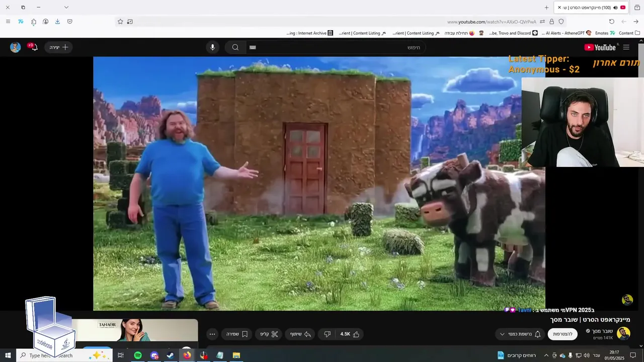Open YouTube notifications bell
The image size is (644, 362).
click(x=33, y=47)
